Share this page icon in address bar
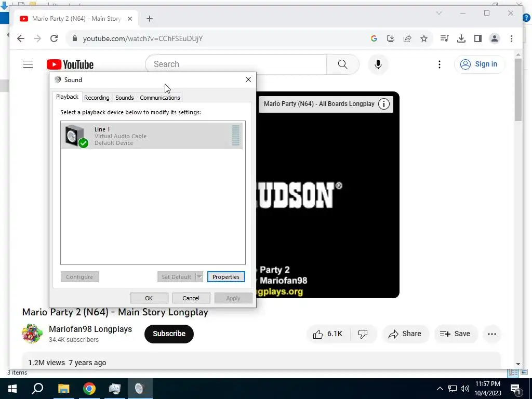Image resolution: width=532 pixels, height=399 pixels. (407, 38)
